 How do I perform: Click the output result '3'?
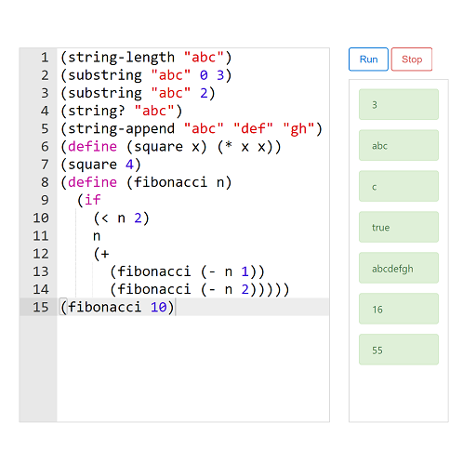tap(399, 104)
